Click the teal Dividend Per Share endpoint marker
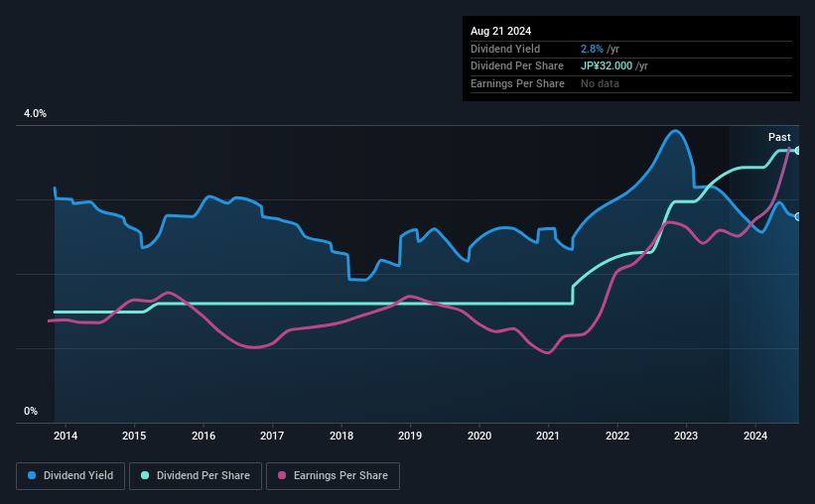Screen dimensions: 815x504 798,150
